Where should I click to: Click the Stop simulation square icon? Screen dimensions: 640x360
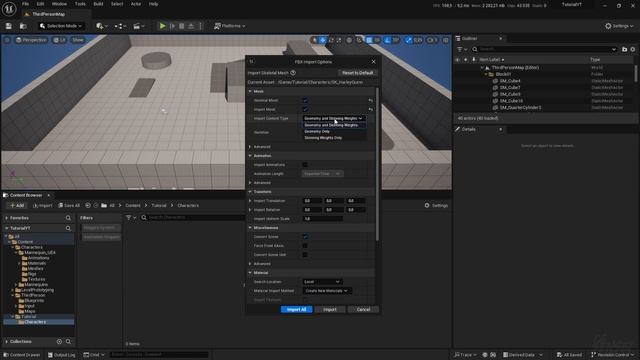click(x=182, y=26)
